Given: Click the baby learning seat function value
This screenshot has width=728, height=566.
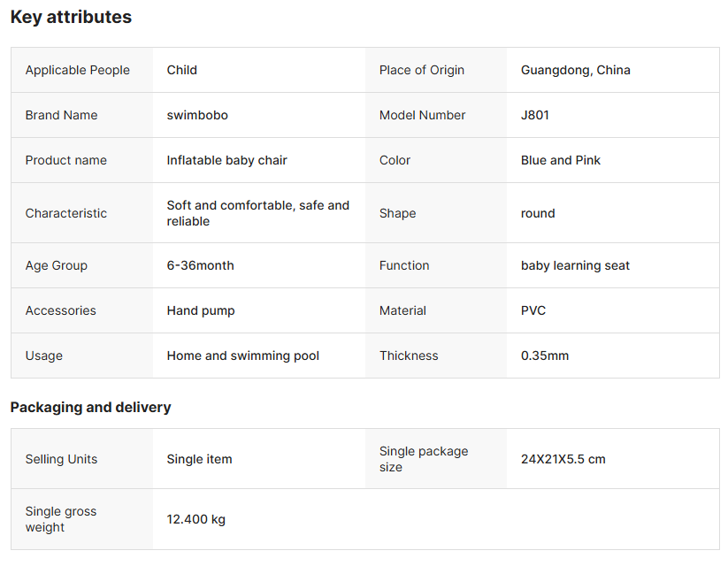Looking at the screenshot, I should (x=575, y=265).
